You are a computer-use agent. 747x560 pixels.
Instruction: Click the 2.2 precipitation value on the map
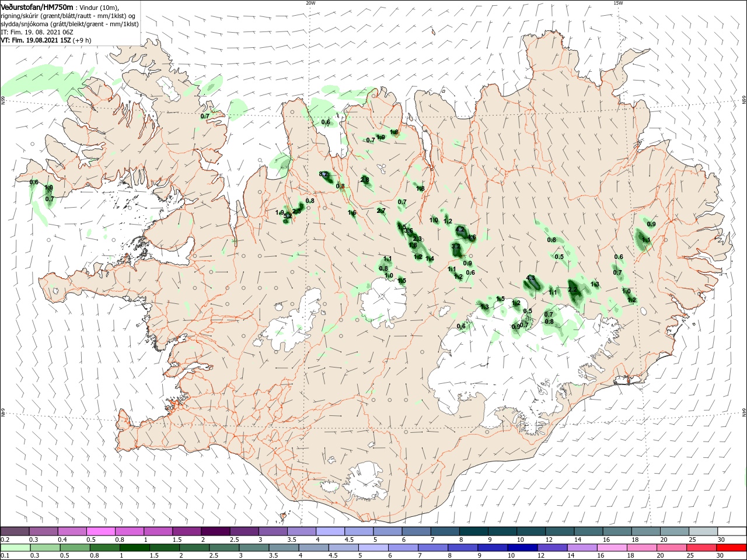tap(573, 289)
